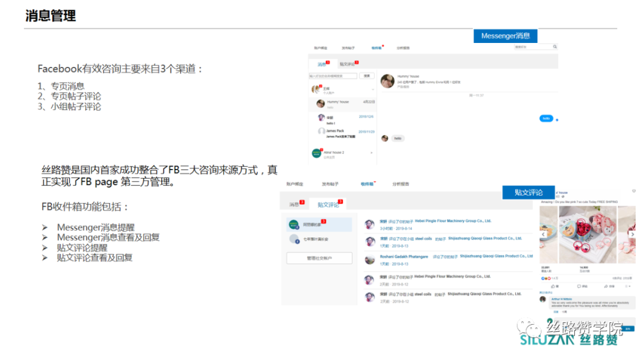Screen dimensions: 644x357
Task: Click Hummy' house conversation avatar in list
Action: tap(321, 103)
